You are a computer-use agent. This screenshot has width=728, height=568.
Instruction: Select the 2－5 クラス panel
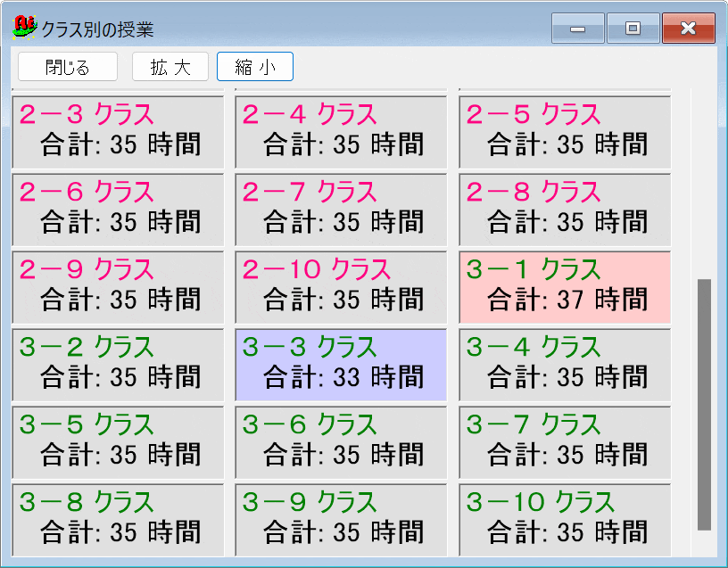563,132
